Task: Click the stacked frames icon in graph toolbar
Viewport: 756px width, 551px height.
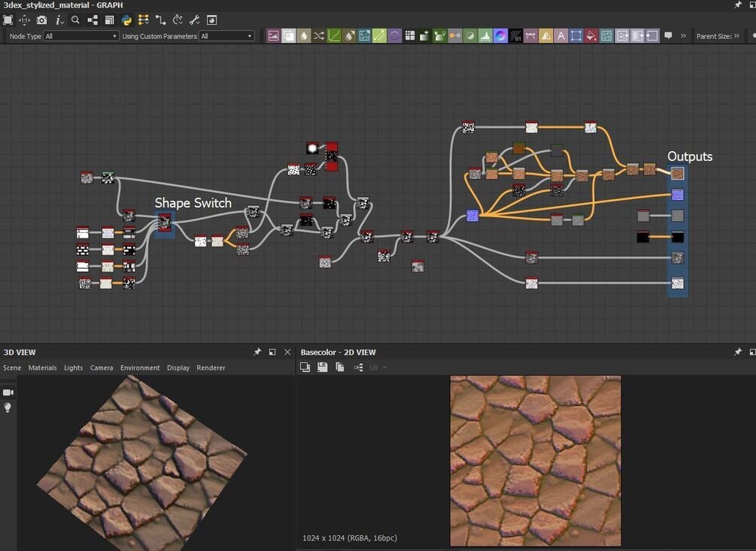Action: tap(109, 20)
